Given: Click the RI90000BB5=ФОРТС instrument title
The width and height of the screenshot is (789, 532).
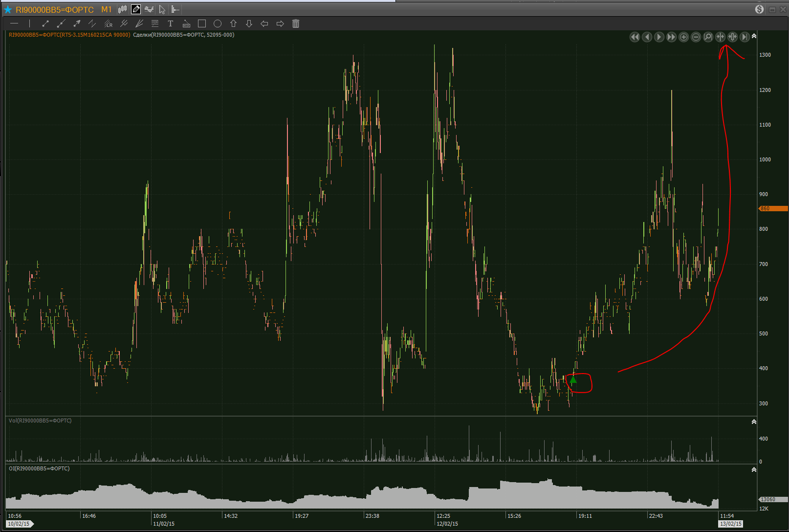Looking at the screenshot, I should click(x=55, y=10).
